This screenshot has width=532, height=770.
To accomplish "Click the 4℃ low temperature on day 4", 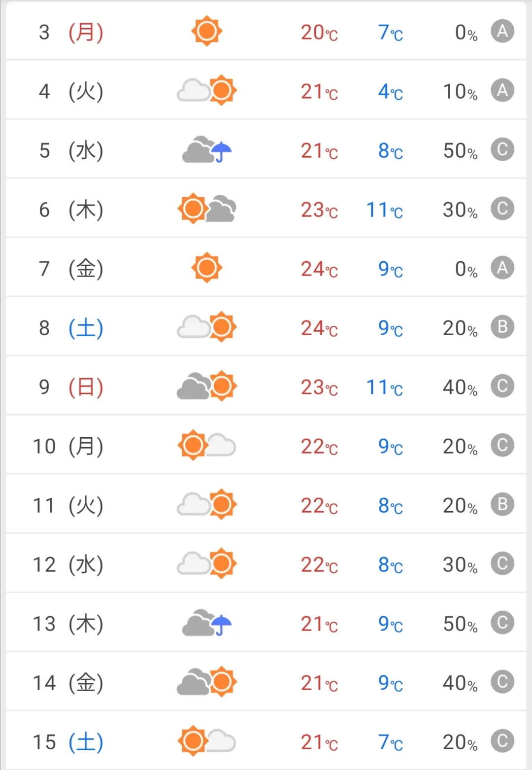I will (x=390, y=92).
